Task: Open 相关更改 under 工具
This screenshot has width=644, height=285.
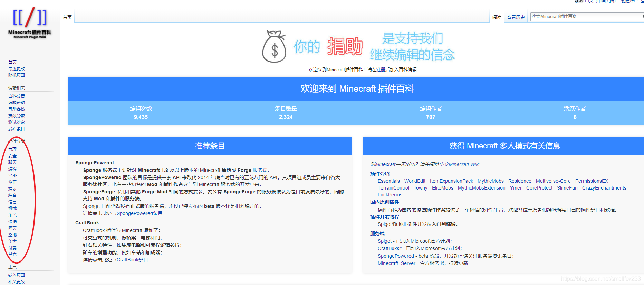Action: point(17,282)
